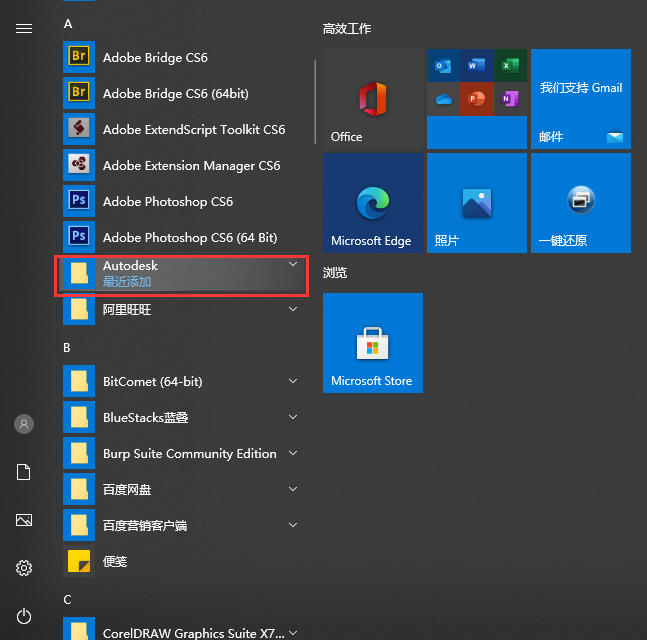This screenshot has height=640, width=647.
Task: Expand the BitComet (64-bit) folder chevron
Action: pos(293,381)
